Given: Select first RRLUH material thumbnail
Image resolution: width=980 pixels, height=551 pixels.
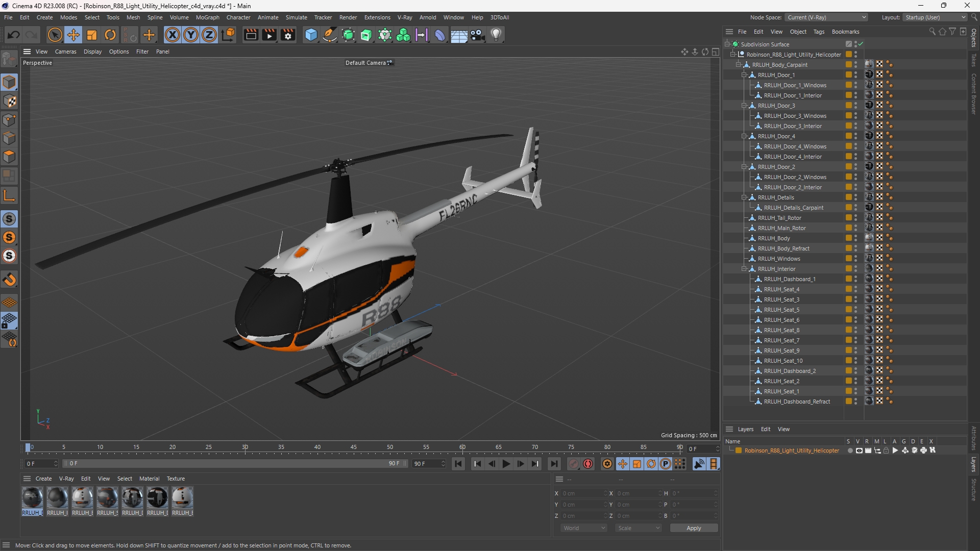Looking at the screenshot, I should [x=32, y=498].
